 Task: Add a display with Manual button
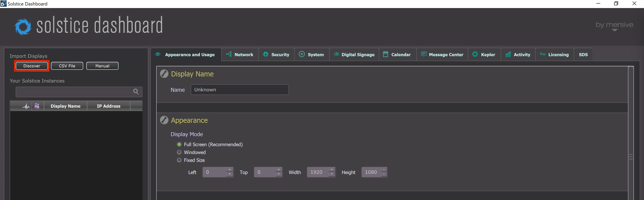click(x=102, y=66)
